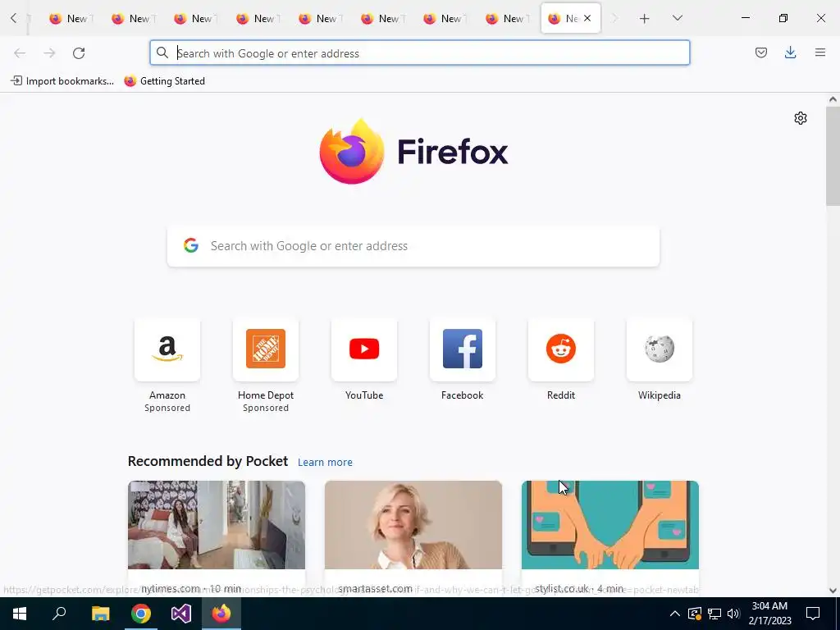Viewport: 840px width, 630px height.
Task: Open a new tab with plus button
Action: click(x=645, y=19)
